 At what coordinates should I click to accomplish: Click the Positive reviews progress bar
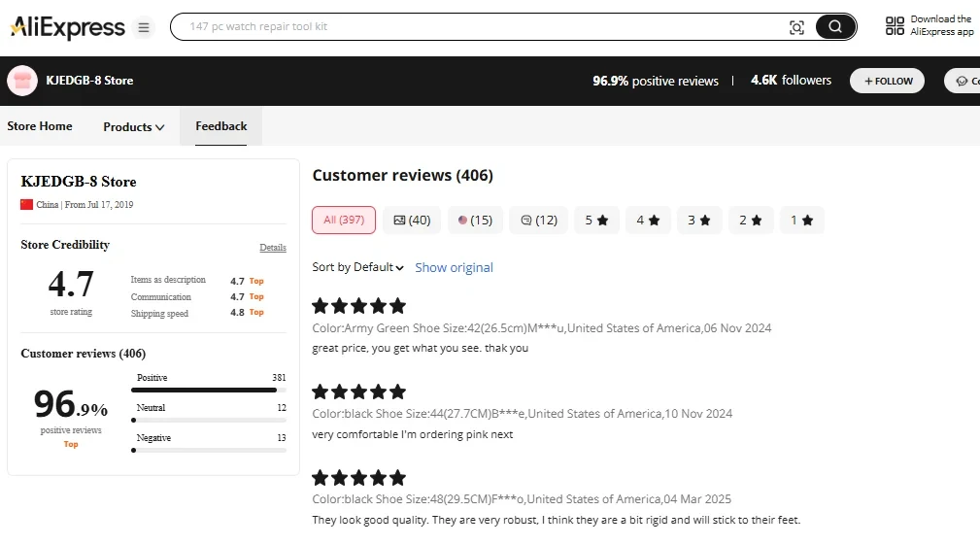(x=209, y=390)
